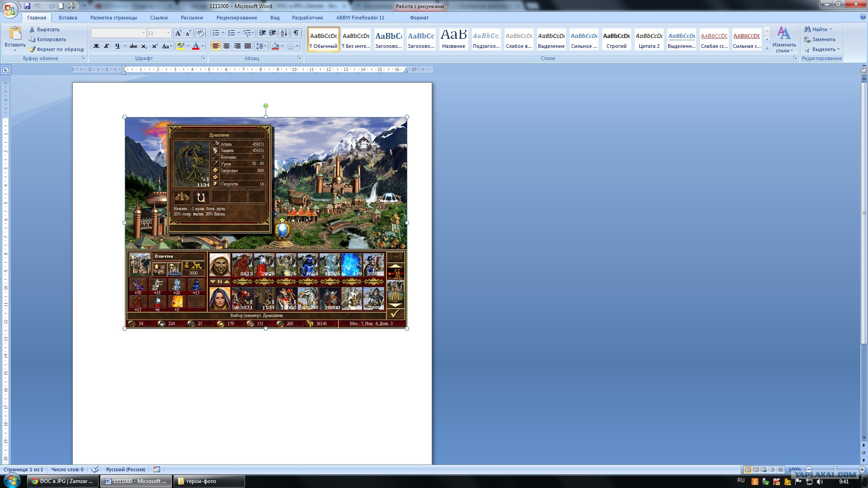Switch to Outline view

click(772, 469)
